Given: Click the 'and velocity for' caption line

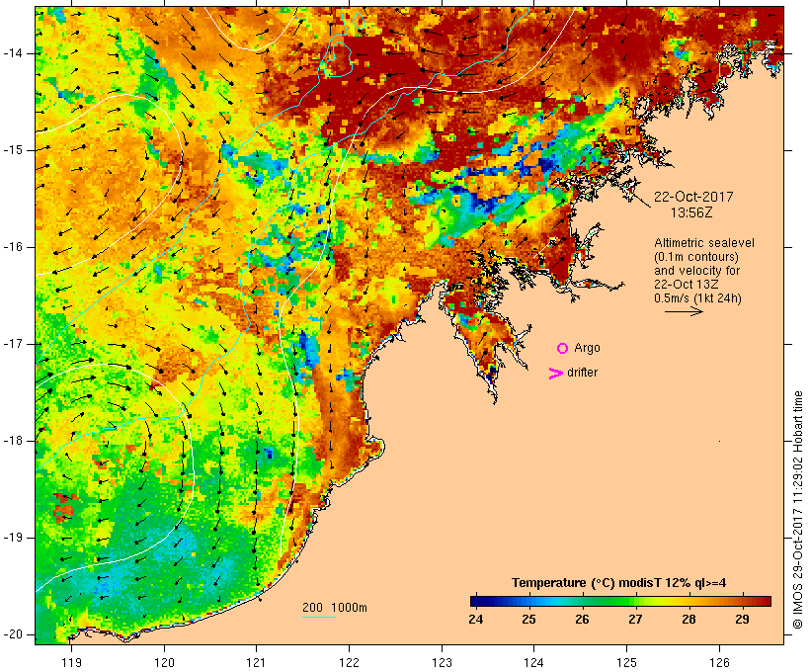Looking at the screenshot, I should point(696,271).
